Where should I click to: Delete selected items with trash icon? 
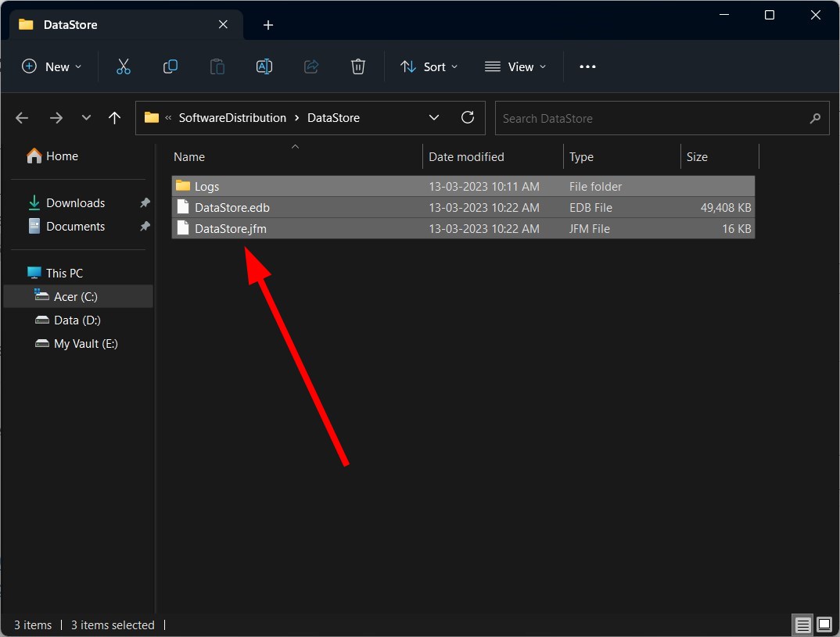(x=358, y=67)
